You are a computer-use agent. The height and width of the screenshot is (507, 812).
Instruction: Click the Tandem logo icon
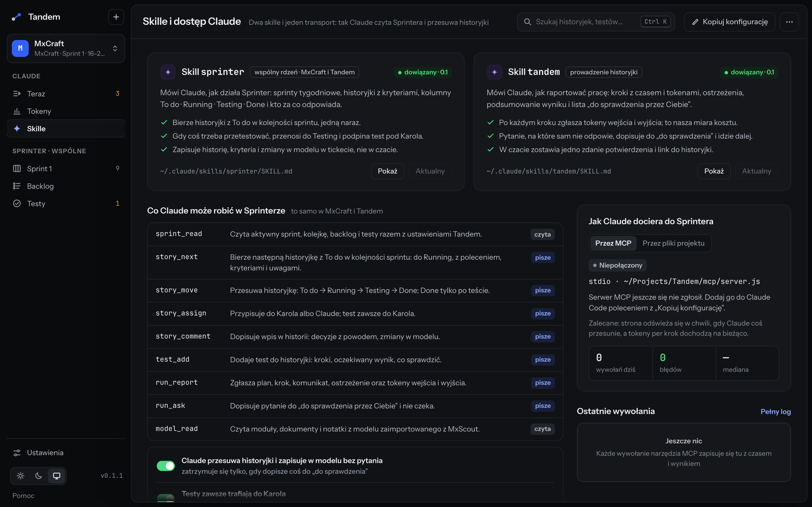pyautogui.click(x=16, y=17)
